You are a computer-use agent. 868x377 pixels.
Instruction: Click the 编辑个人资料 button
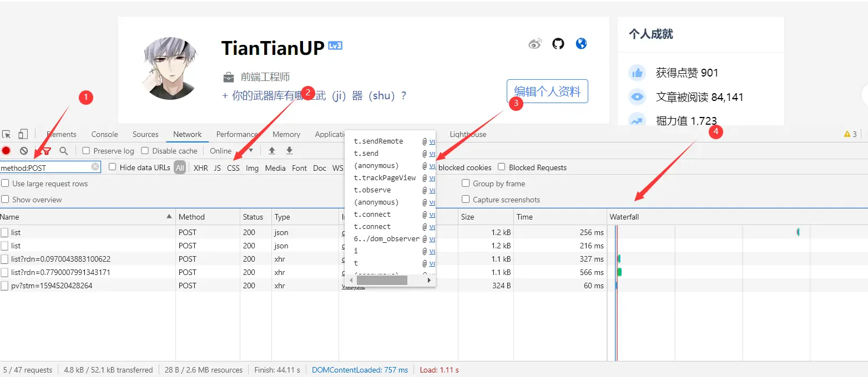[547, 91]
